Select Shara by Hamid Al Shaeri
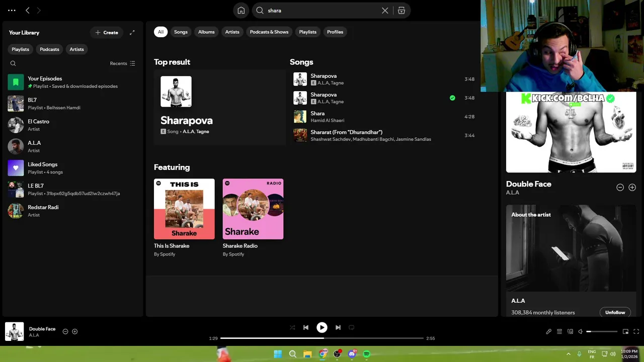 click(385, 117)
